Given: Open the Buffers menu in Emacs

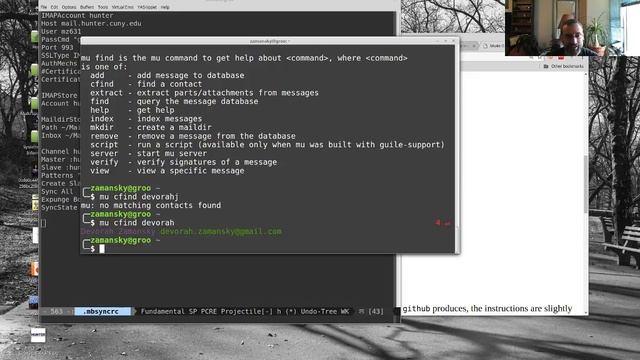Looking at the screenshot, I should pos(87,7).
